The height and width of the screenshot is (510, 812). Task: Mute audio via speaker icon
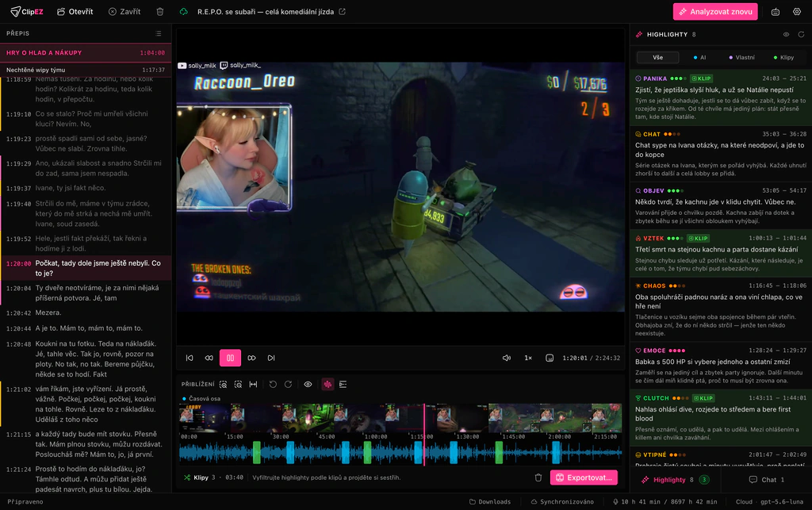[507, 358]
